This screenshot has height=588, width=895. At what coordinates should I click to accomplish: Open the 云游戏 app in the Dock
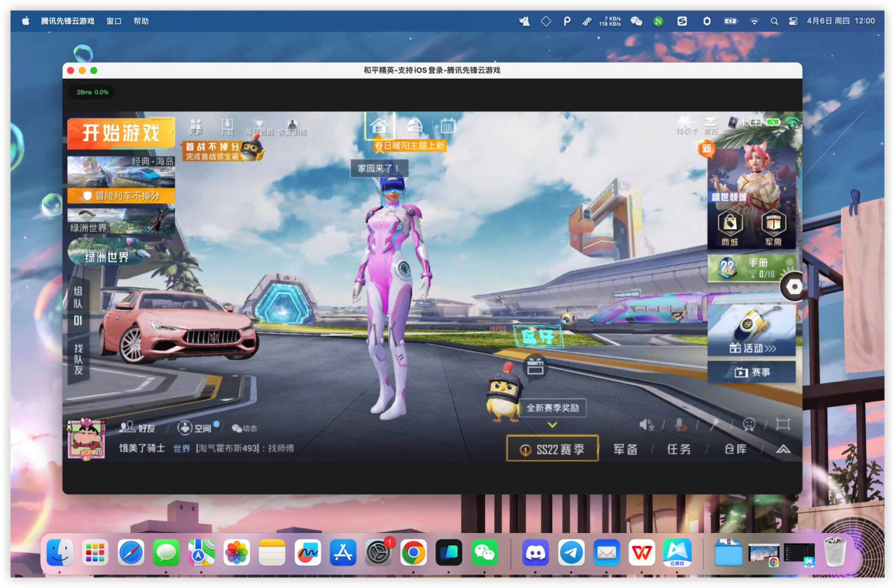[677, 553]
